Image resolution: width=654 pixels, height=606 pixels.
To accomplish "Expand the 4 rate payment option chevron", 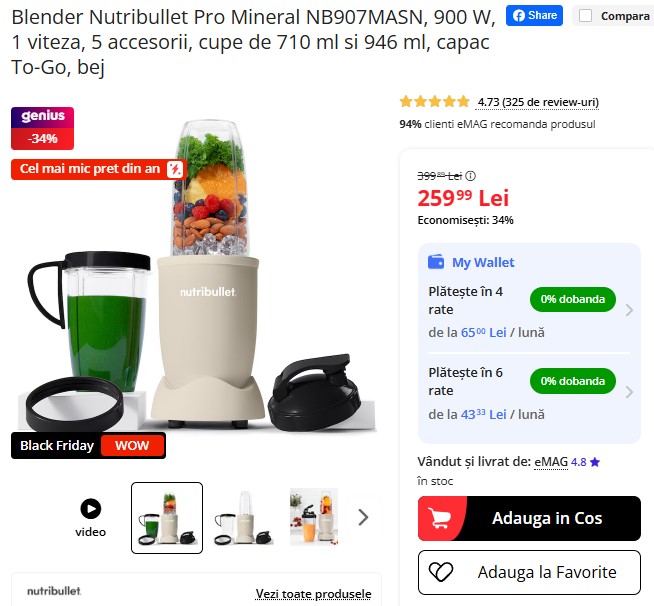I will (629, 310).
